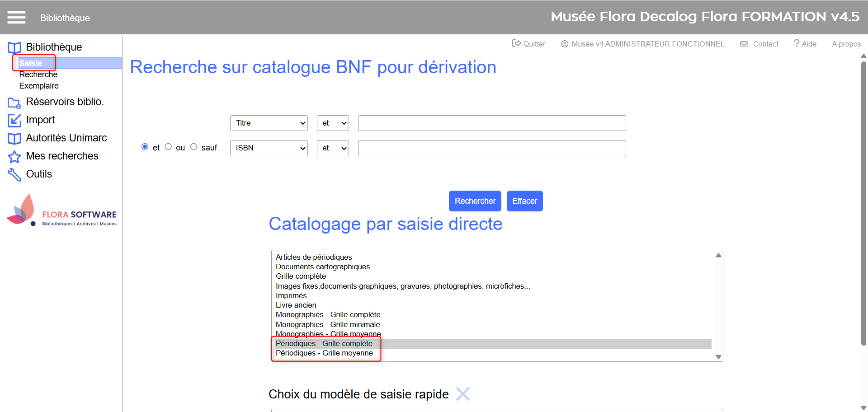Click the Mes recherches star icon
Viewport: 868px width, 412px height.
click(x=14, y=157)
